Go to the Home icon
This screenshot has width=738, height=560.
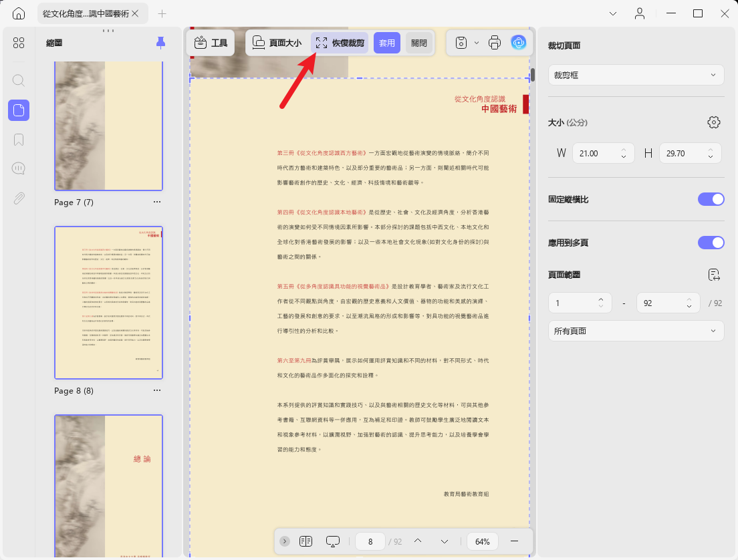[18, 13]
